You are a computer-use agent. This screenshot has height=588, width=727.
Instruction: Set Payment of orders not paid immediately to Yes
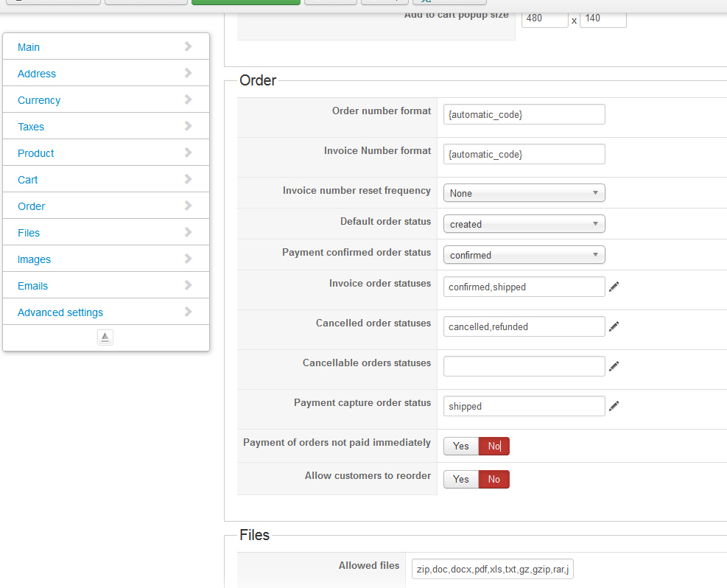(x=461, y=446)
